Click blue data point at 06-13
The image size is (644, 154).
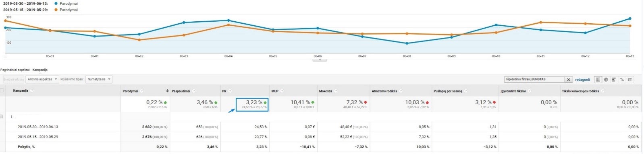pyautogui.click(x=630, y=18)
